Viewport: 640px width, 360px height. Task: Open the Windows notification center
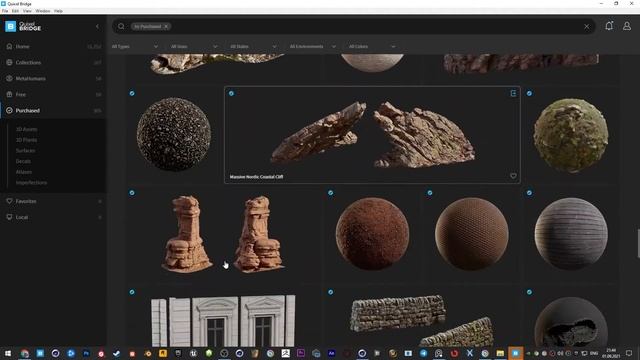(x=629, y=353)
